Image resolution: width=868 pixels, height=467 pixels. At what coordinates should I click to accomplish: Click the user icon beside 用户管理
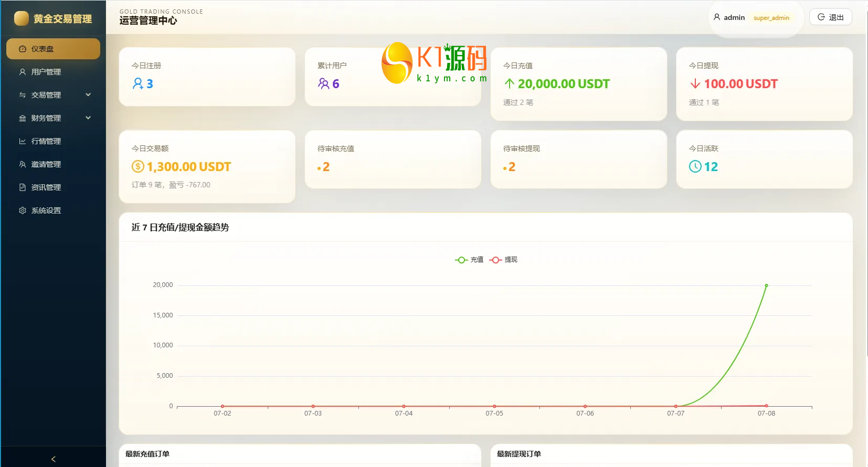coord(23,72)
